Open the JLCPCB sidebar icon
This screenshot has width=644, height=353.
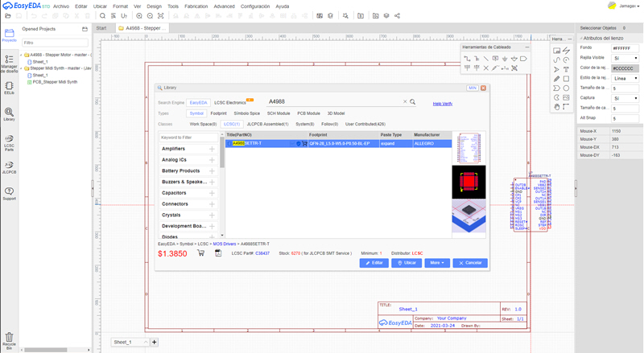point(9,167)
